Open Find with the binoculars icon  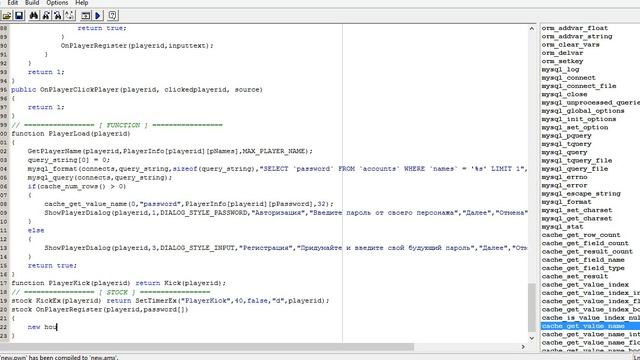34,16
